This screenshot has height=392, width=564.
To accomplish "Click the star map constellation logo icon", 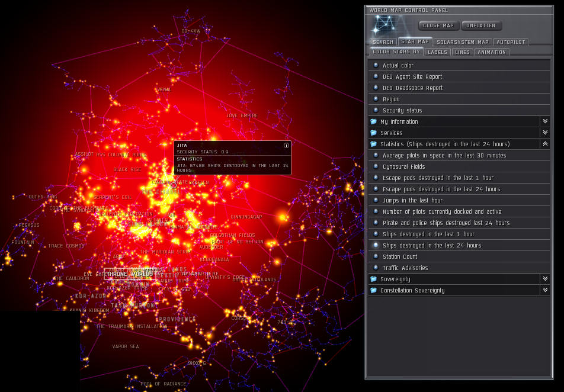I will click(386, 25).
